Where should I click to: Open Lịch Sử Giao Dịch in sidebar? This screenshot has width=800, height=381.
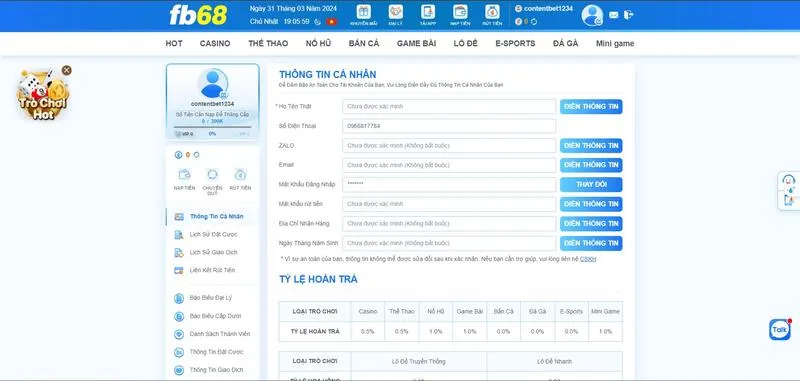[212, 252]
